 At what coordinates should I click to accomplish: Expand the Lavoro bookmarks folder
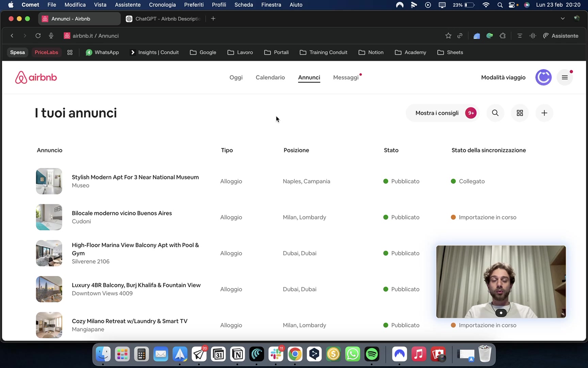pyautogui.click(x=240, y=52)
